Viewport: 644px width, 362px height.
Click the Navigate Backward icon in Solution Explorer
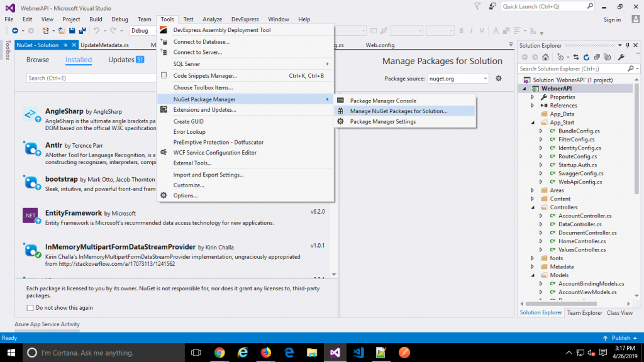click(525, 57)
